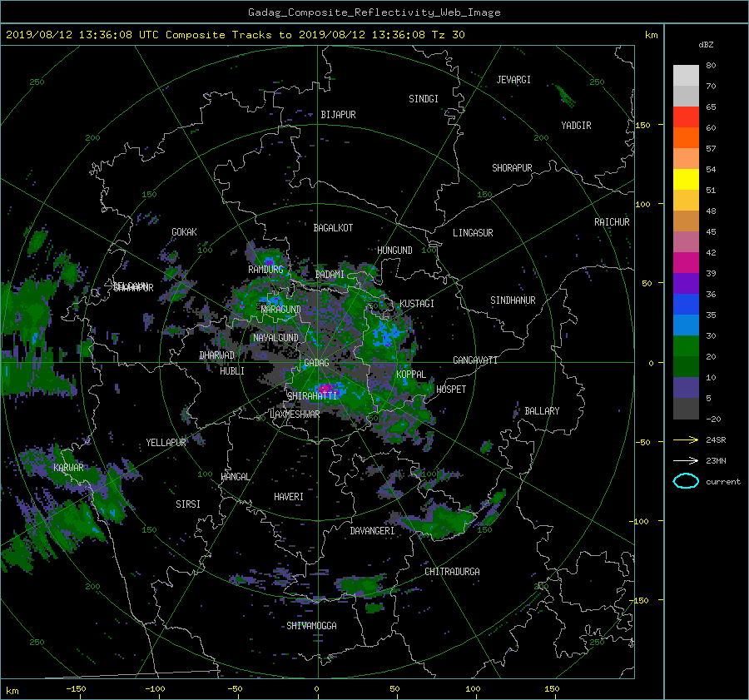This screenshot has height=700, width=749.
Task: Click the KUSTAGI city label
Action: [417, 304]
